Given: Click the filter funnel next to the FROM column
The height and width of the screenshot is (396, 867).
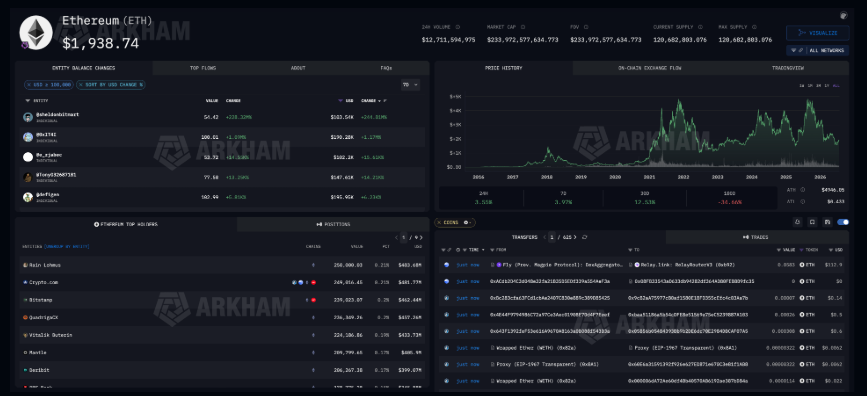Looking at the screenshot, I should (493, 250).
